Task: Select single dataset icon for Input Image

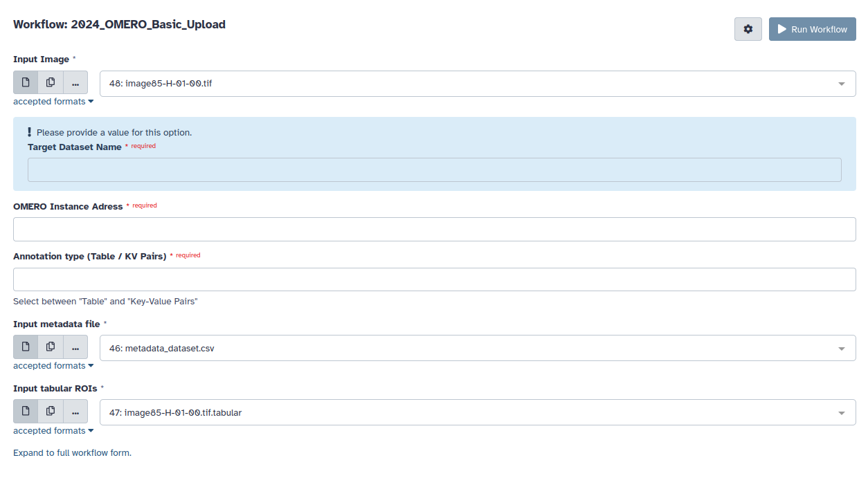Action: tap(26, 82)
